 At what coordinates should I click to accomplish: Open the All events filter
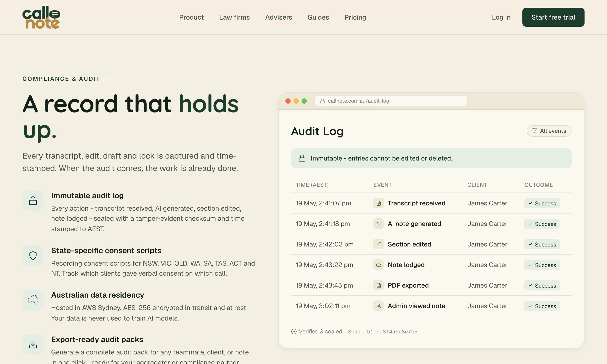(549, 131)
